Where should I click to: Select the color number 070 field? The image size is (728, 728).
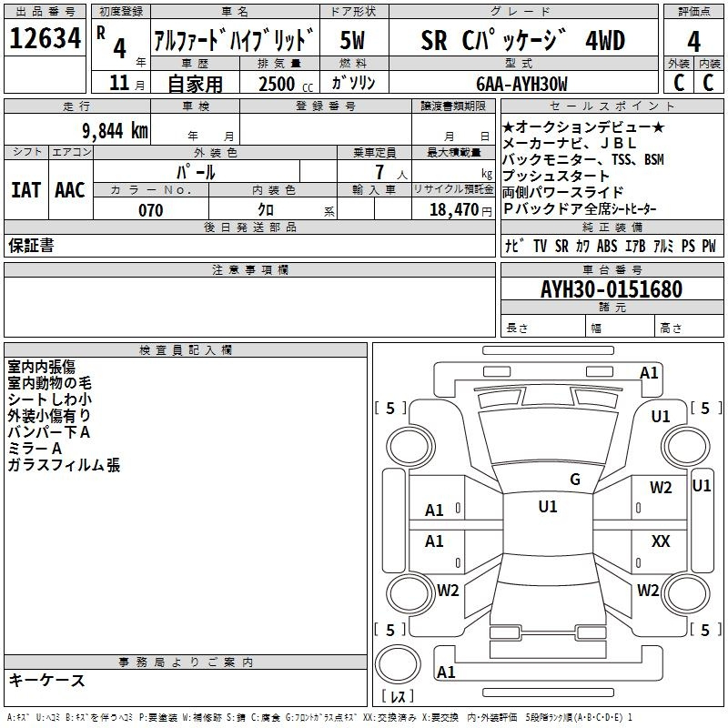coord(150,210)
